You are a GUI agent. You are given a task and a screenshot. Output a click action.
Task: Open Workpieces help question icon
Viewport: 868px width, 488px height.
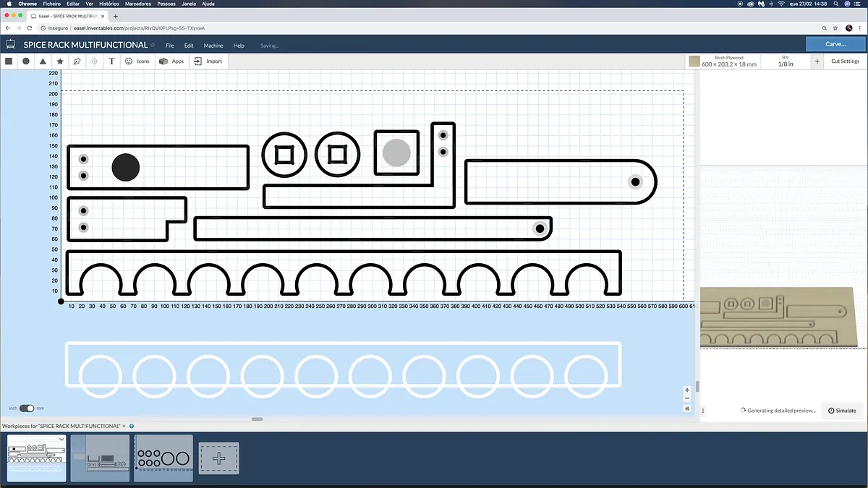point(132,427)
